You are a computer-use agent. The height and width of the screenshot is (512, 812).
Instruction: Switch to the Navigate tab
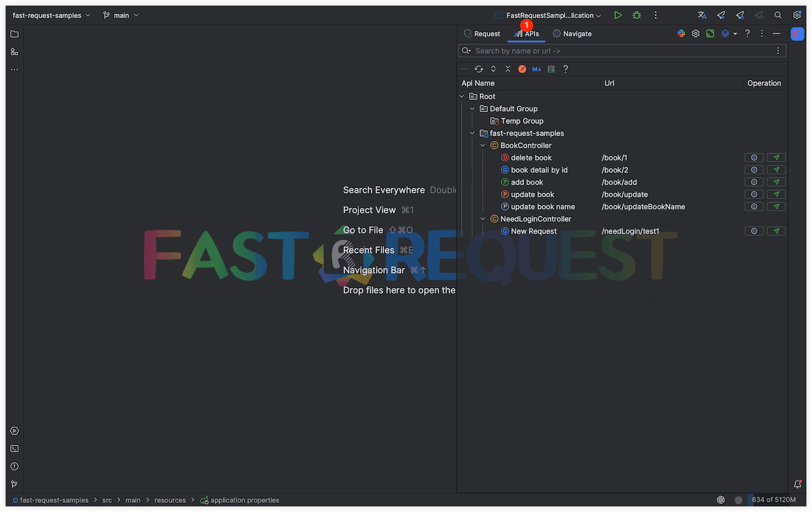click(572, 34)
